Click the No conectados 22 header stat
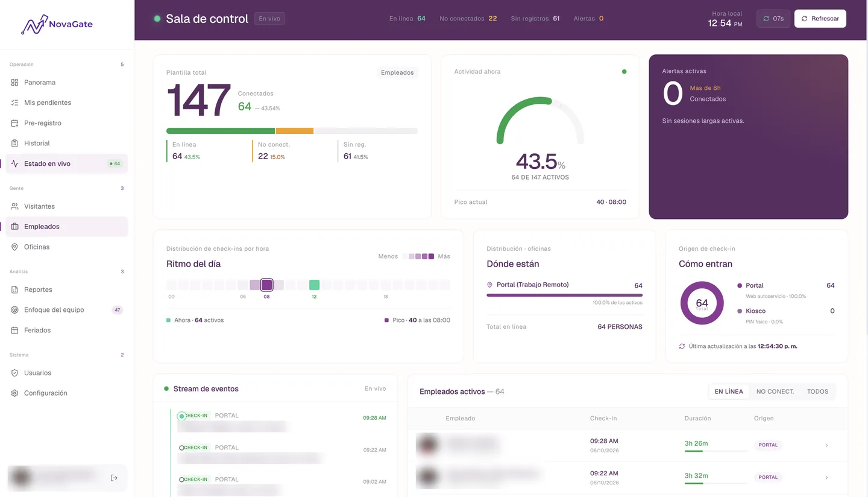 [468, 19]
